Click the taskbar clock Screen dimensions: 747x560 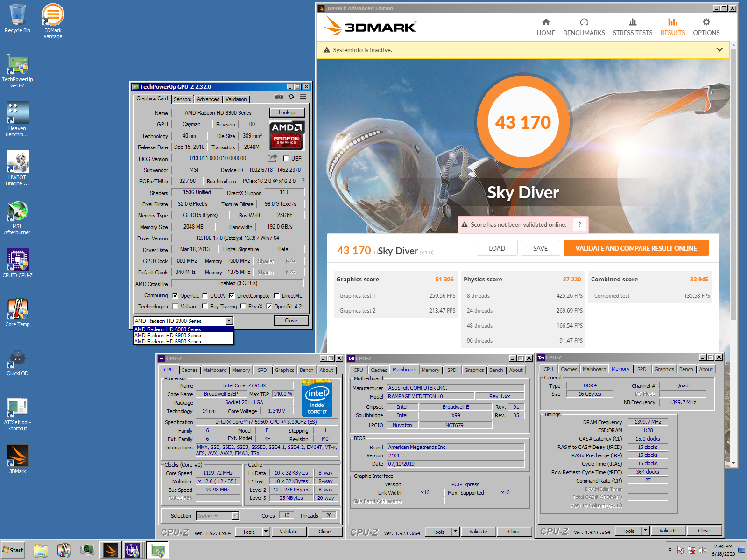coord(723,550)
